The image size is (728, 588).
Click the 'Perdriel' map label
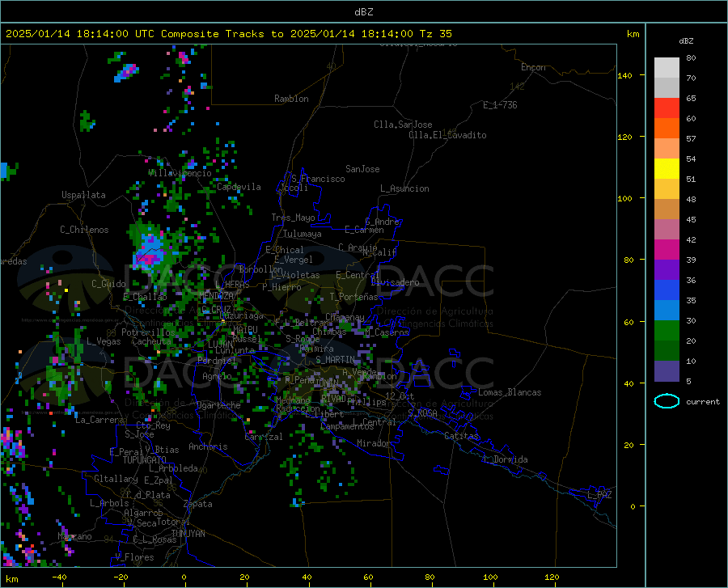click(x=217, y=360)
